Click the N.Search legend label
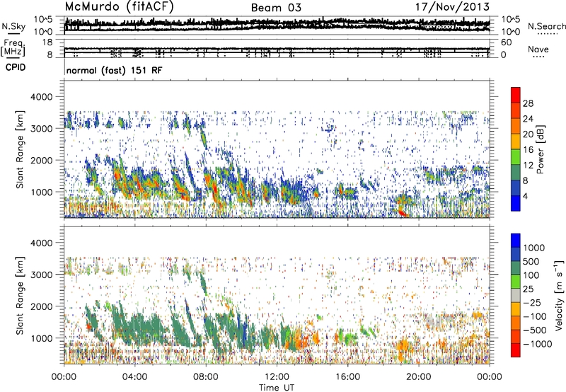This screenshot has height=392, width=566. coord(547,26)
